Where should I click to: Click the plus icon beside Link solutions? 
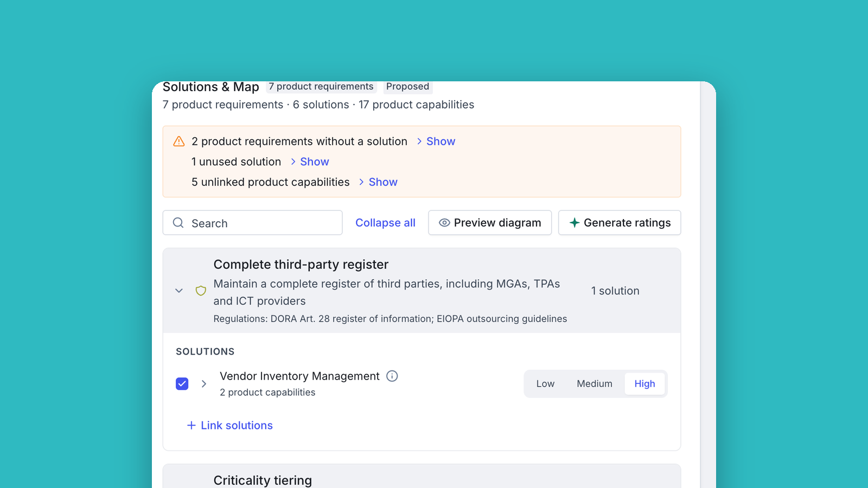point(191,426)
